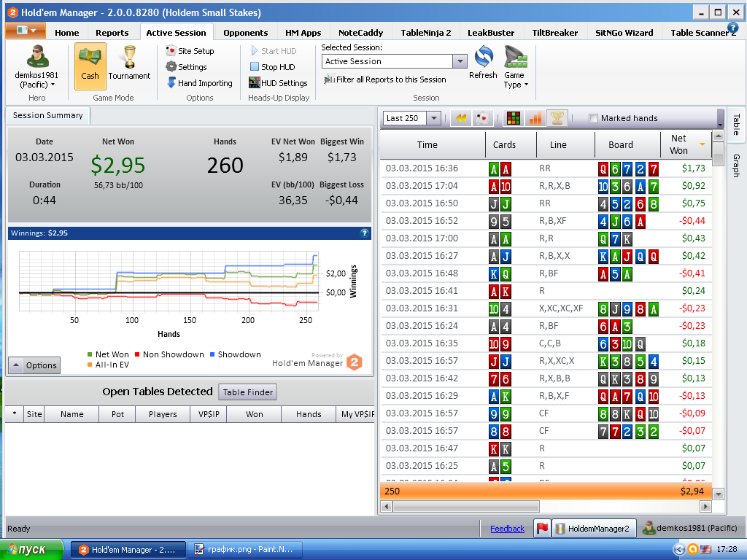The image size is (747, 560).
Task: Expand hidden system tray icons
Action: coord(678,550)
